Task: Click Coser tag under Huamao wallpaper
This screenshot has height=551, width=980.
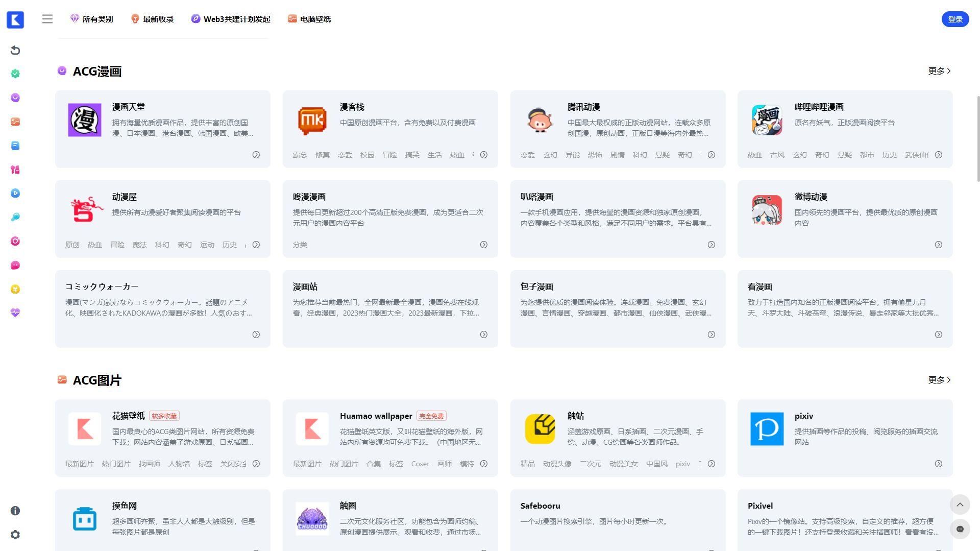Action: 421,464
